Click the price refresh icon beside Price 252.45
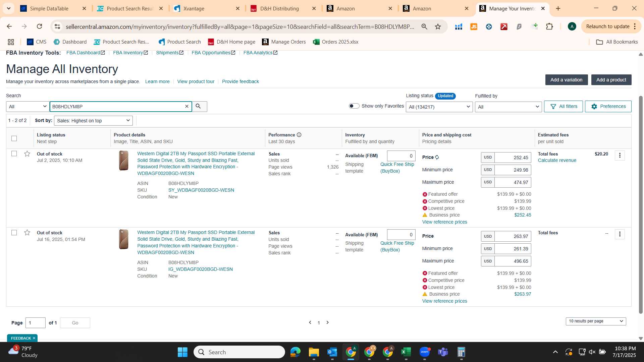 437,157
